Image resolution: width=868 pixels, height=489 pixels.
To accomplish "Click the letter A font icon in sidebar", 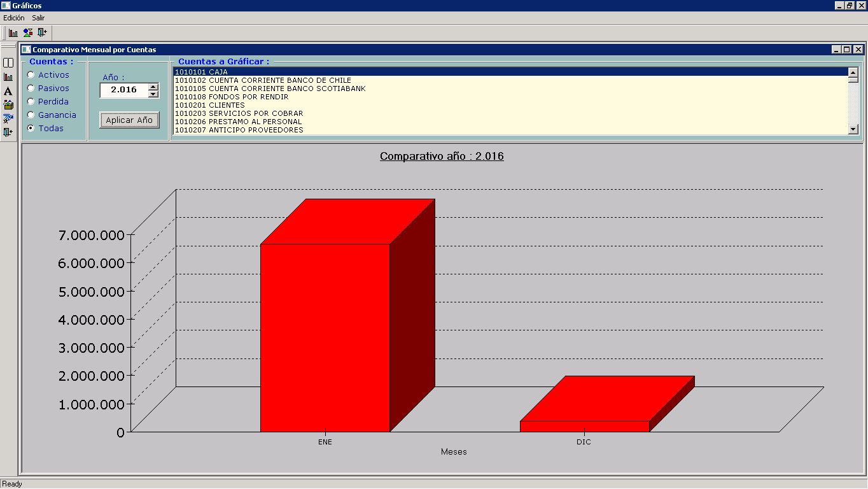I will (x=8, y=91).
